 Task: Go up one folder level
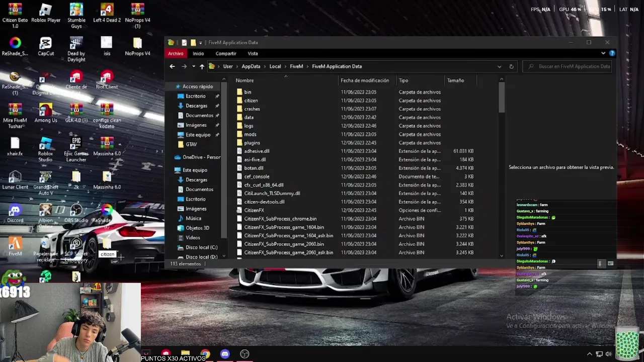tap(202, 66)
